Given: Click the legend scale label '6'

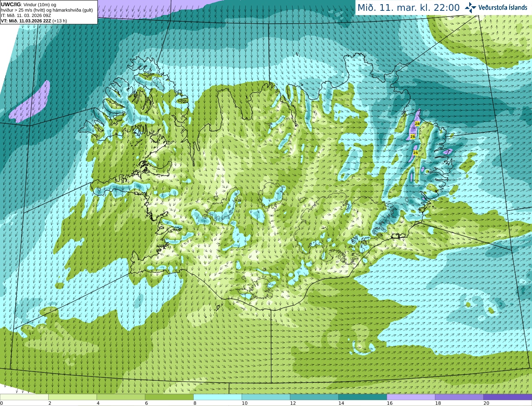Looking at the screenshot, I should coord(146,403).
